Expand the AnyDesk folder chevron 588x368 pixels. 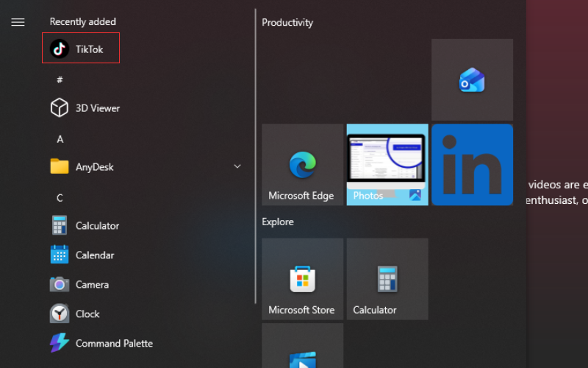tap(237, 166)
